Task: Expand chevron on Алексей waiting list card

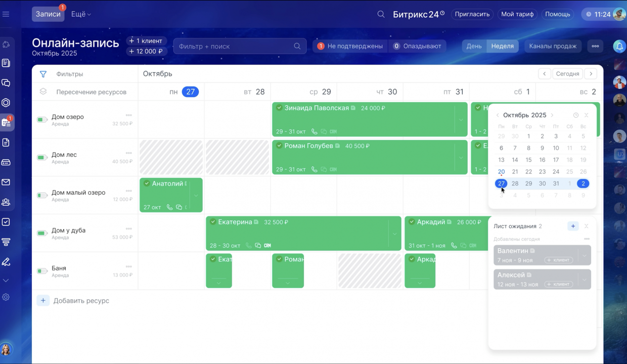Action: click(585, 280)
